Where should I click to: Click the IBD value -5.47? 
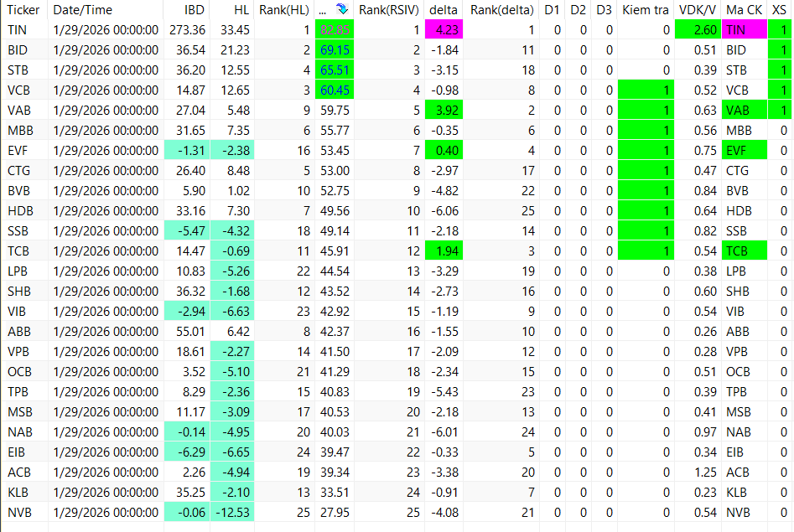pyautogui.click(x=187, y=231)
